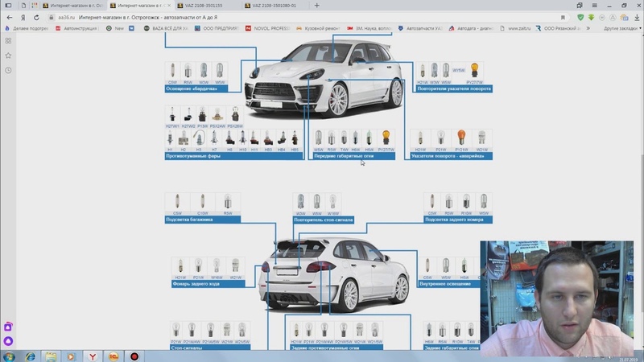Switch to VAZ 2108-3501155 tab
The image size is (644, 362).
tap(208, 6)
